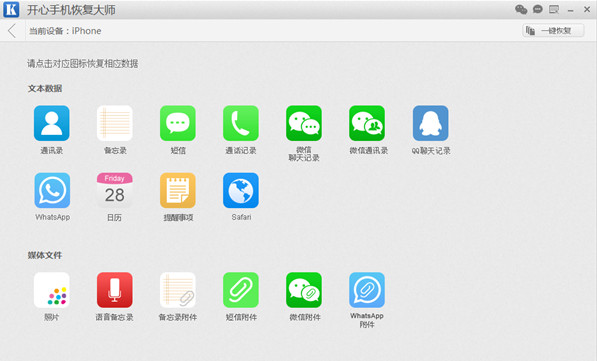Go back with the left arrow
This screenshot has width=597, height=361.
click(12, 31)
